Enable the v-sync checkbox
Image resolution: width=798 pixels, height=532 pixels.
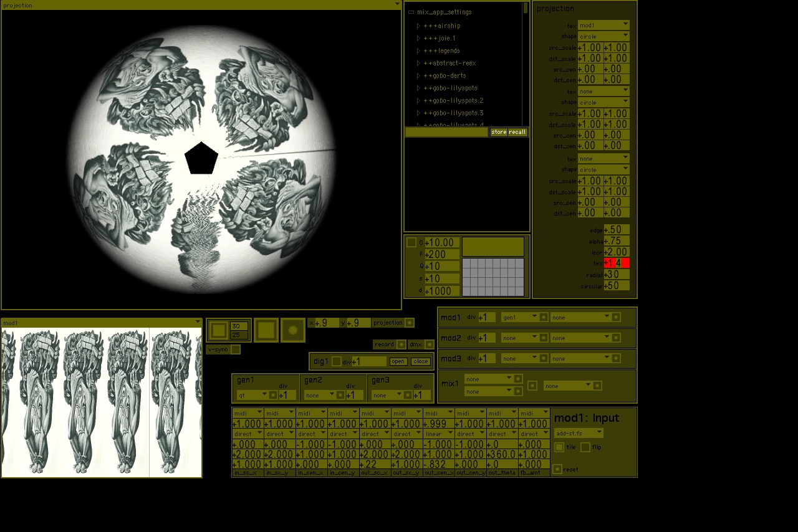tap(236, 349)
